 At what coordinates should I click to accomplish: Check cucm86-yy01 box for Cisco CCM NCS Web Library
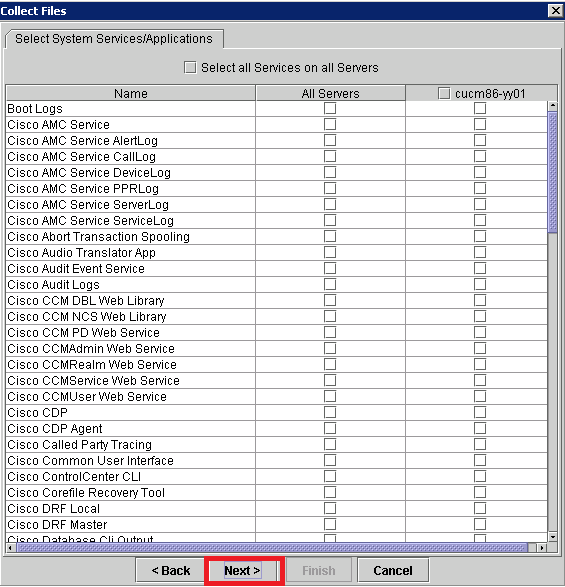pyautogui.click(x=480, y=316)
